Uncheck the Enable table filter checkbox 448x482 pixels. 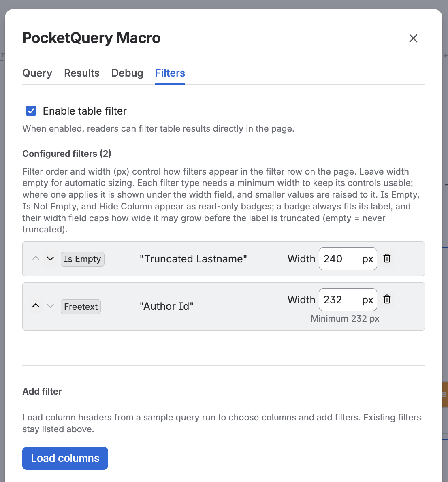tap(31, 111)
